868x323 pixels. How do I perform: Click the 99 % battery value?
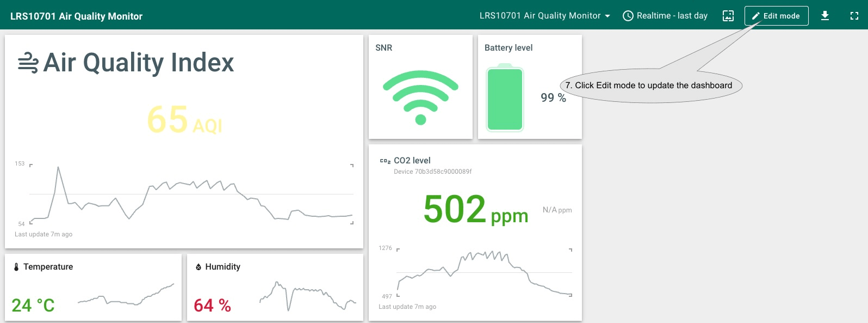tap(553, 98)
